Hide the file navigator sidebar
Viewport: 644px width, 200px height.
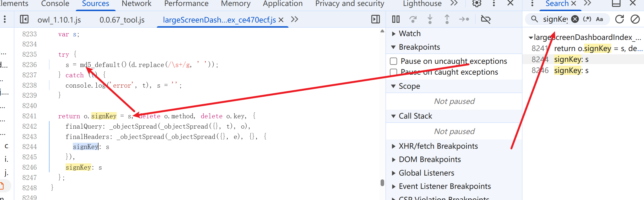(x=24, y=19)
